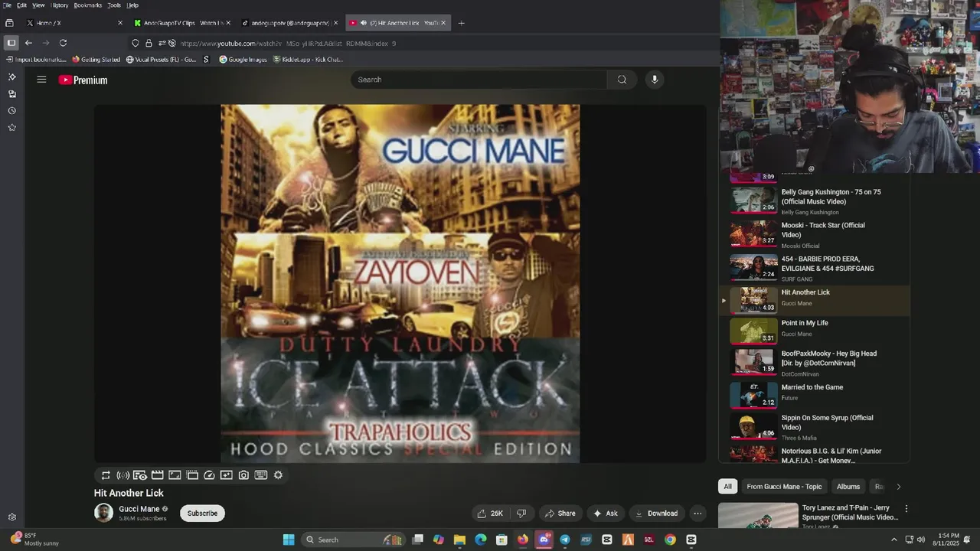Viewport: 980px width, 551px height.
Task: Toggle the loop video icon below the player
Action: pyautogui.click(x=106, y=475)
